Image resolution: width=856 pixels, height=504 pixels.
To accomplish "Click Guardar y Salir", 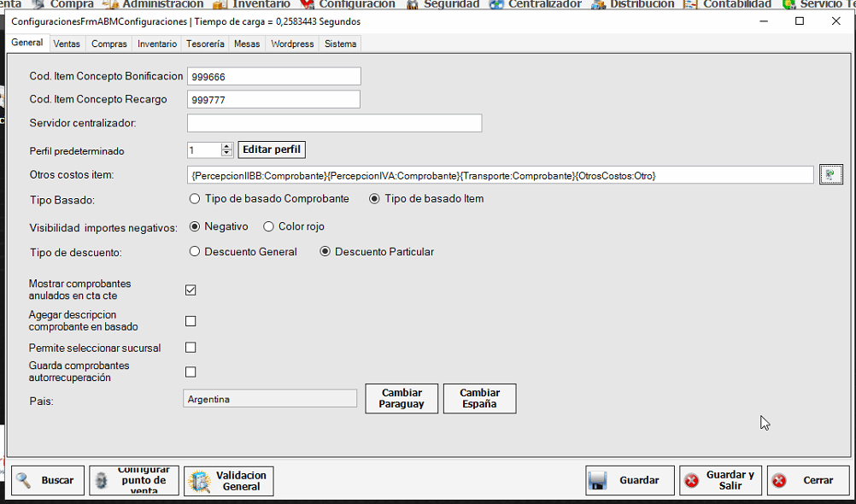I will pos(719,480).
